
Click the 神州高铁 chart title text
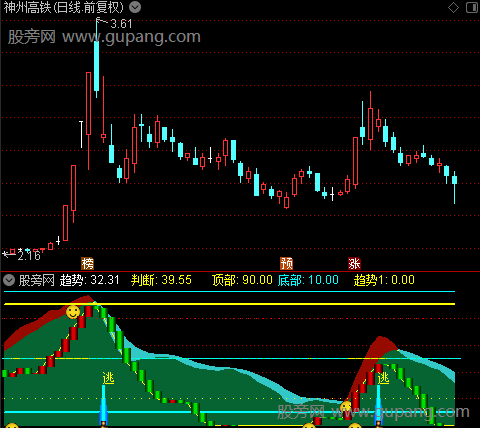pos(28,7)
